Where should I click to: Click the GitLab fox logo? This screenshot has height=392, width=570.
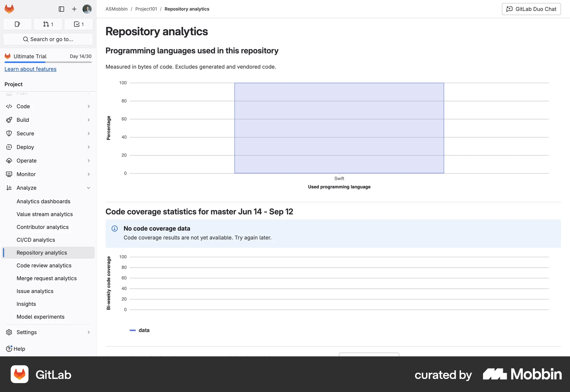9,9
